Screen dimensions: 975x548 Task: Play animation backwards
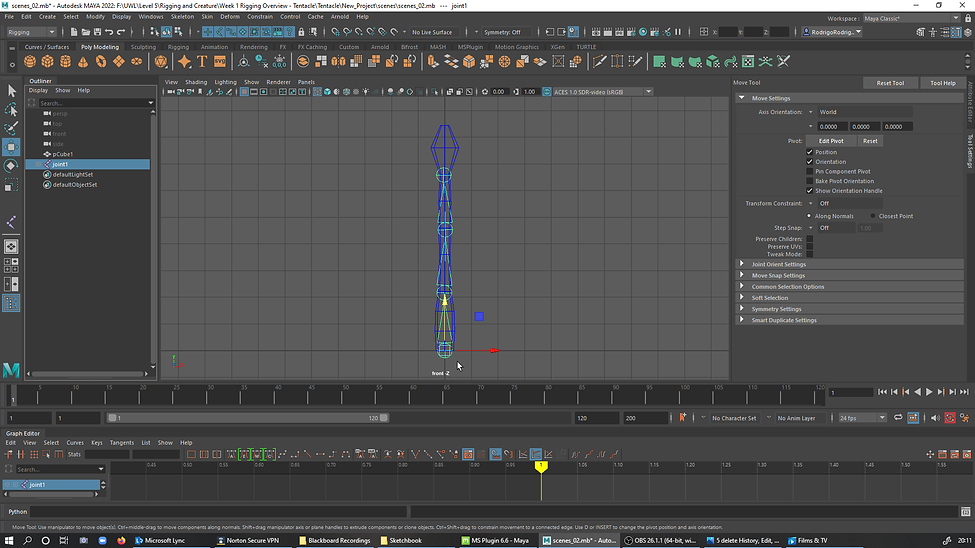918,392
